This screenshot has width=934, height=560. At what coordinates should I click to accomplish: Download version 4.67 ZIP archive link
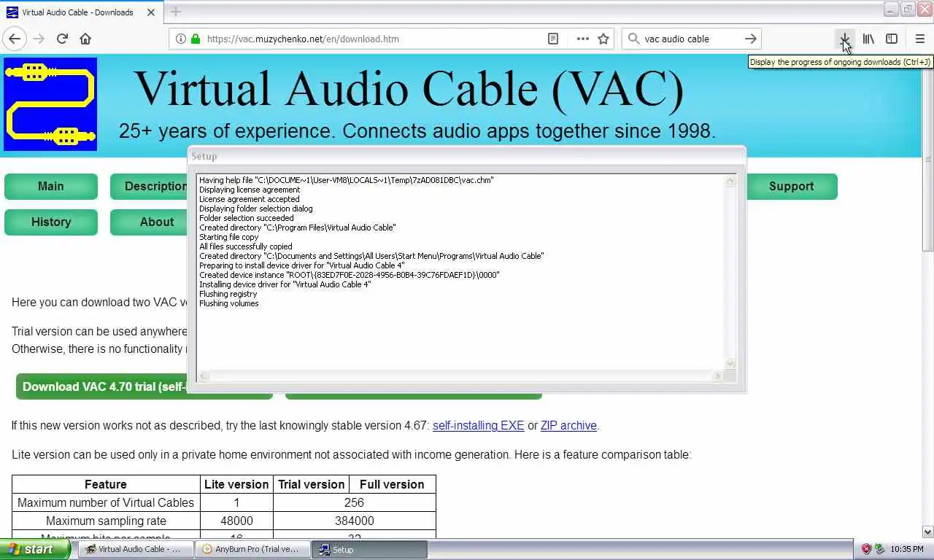568,425
